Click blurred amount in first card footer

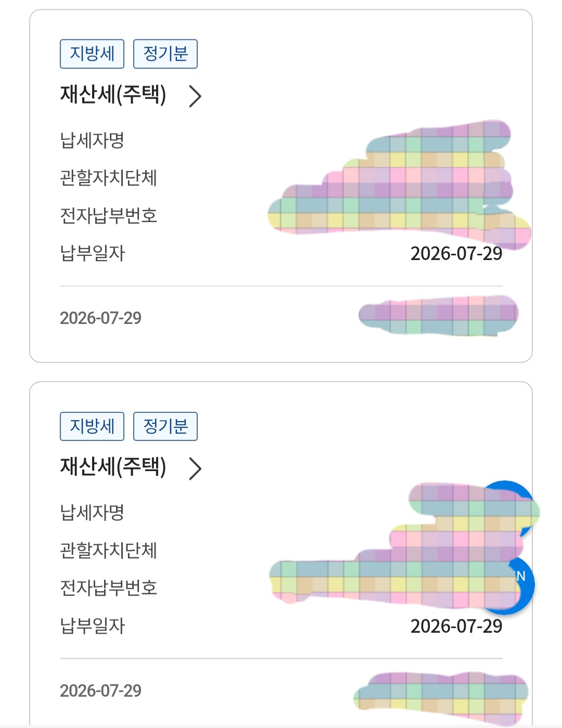pos(439,316)
